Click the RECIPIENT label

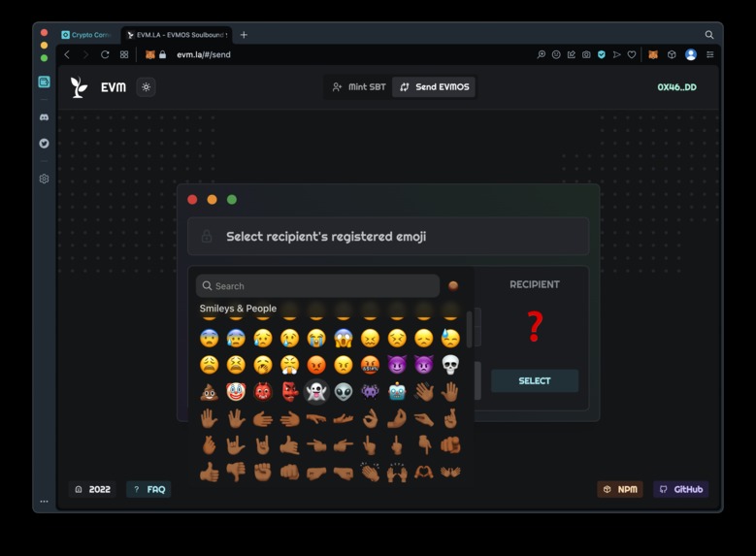click(x=535, y=284)
